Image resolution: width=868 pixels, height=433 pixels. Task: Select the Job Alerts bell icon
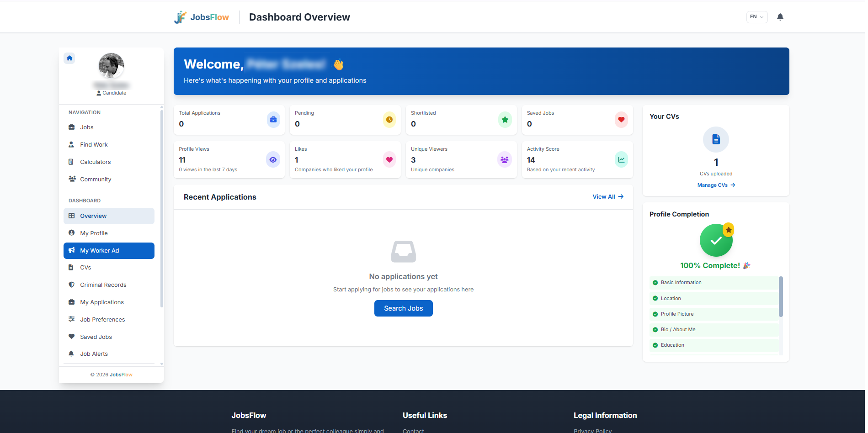[72, 354]
